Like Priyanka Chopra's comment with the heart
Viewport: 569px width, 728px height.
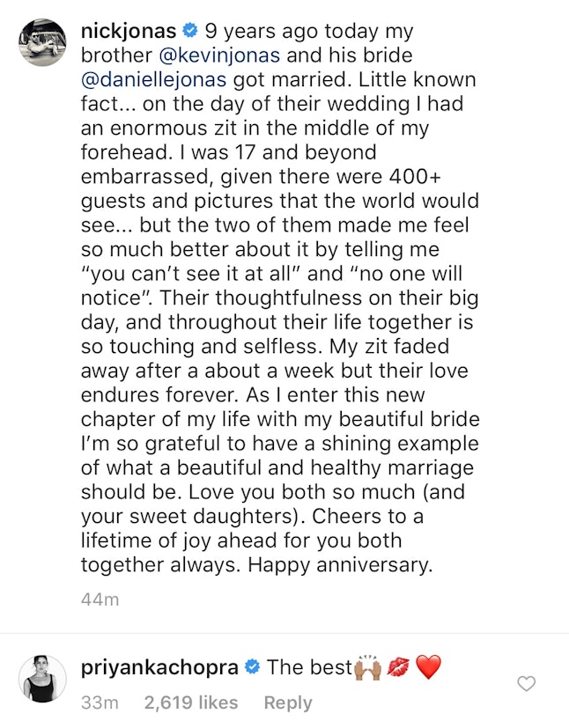(x=527, y=684)
